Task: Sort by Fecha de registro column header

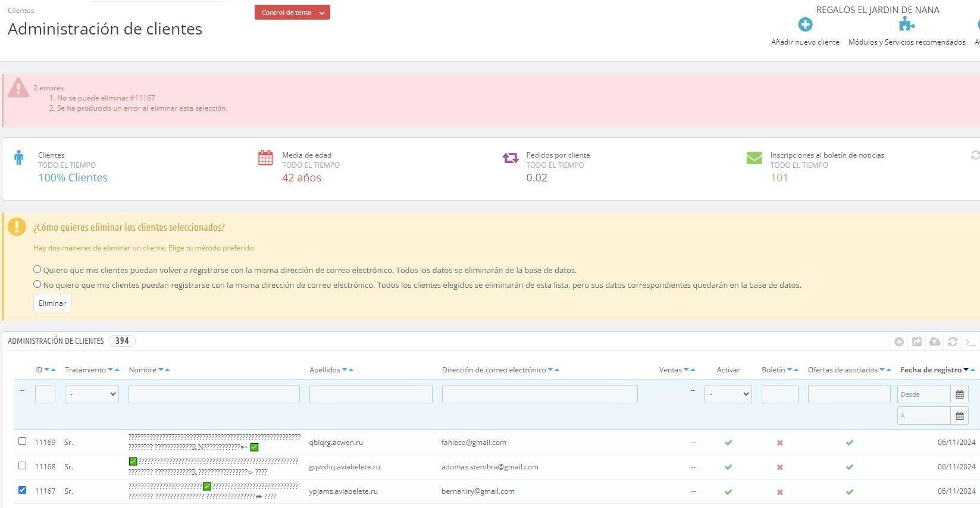Action: coord(931,370)
